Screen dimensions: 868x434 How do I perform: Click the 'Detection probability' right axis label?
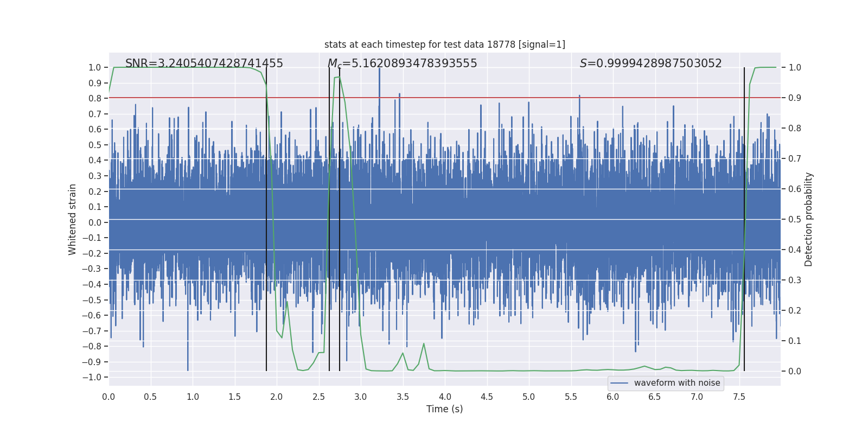pyautogui.click(x=808, y=219)
